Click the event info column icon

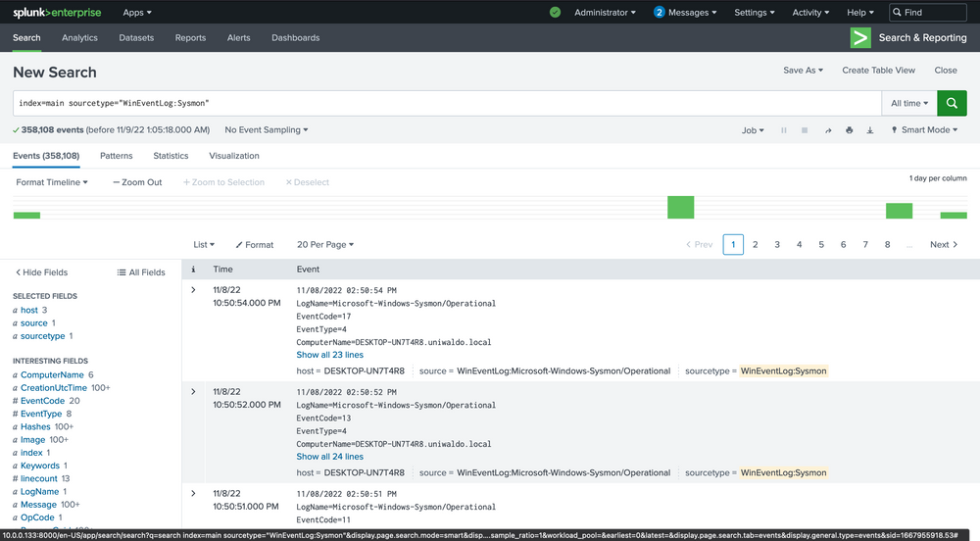click(x=193, y=269)
